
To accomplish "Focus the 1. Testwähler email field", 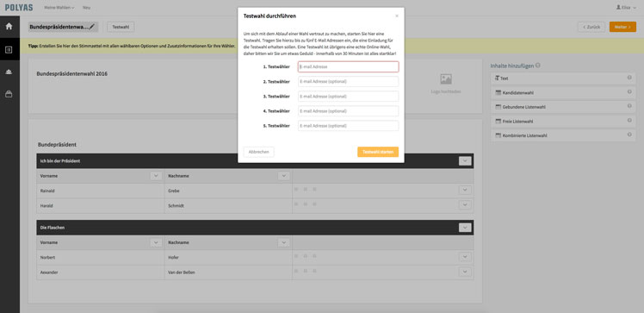I will coord(349,66).
